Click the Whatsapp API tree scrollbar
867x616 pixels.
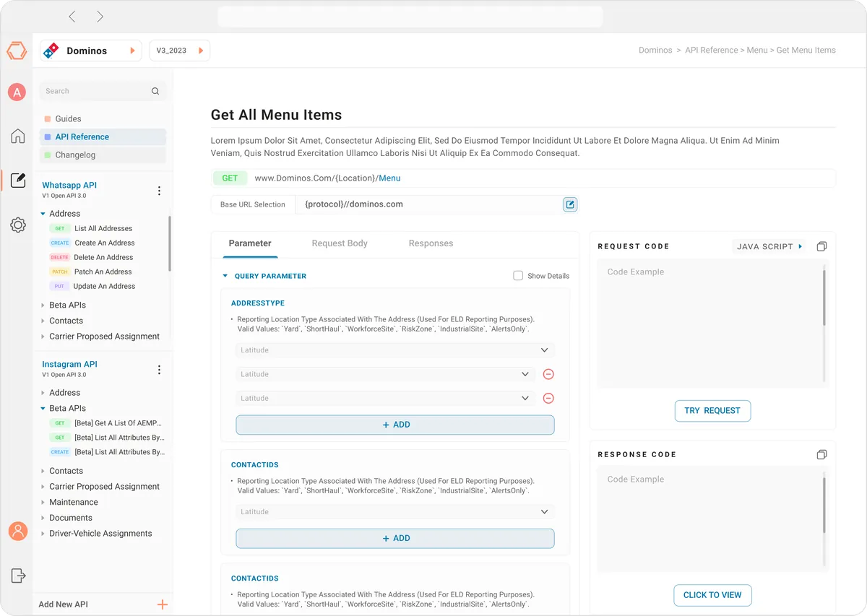point(170,244)
